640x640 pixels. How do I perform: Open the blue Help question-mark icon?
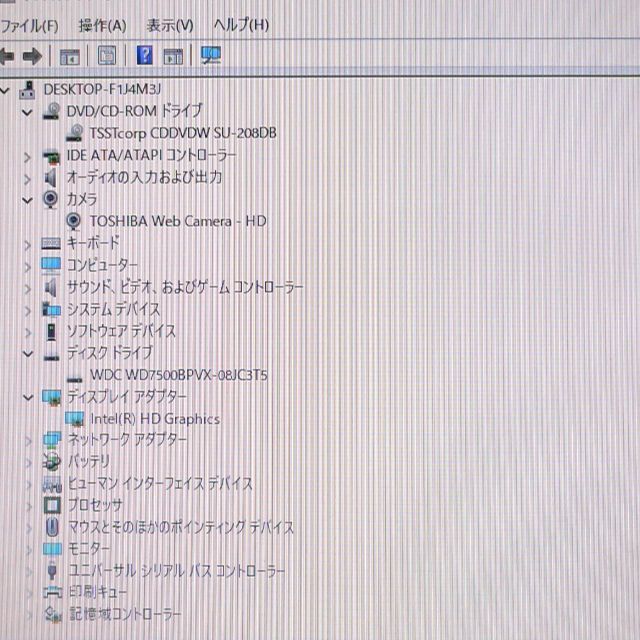tap(144, 55)
